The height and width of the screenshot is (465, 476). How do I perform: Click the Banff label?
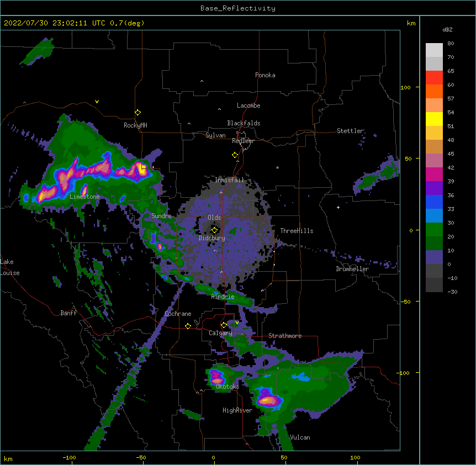tap(68, 313)
